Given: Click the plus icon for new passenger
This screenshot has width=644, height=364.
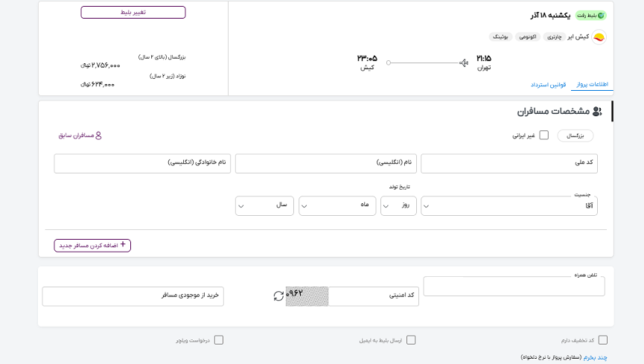Looking at the screenshot, I should click(x=123, y=244).
